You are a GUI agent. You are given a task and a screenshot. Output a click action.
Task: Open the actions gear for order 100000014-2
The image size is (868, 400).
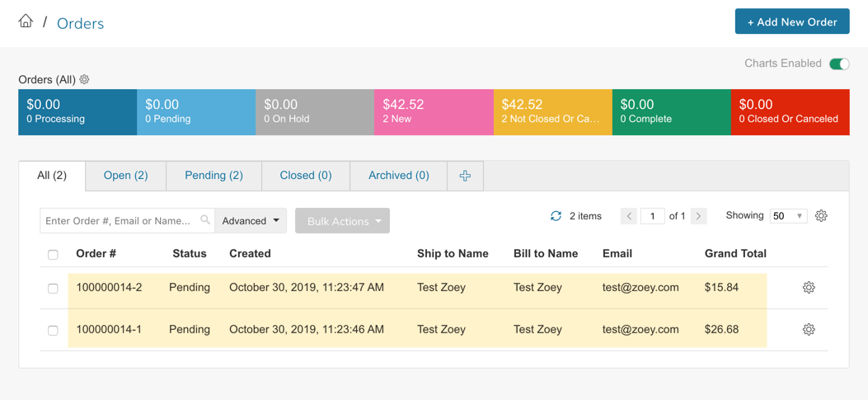[809, 288]
